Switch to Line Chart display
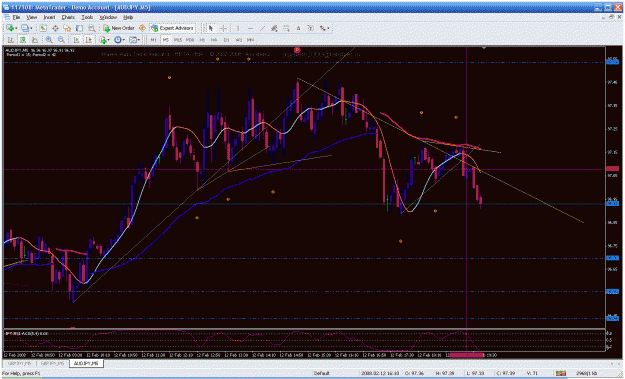Image resolution: width=625 pixels, height=379 pixels. pyautogui.click(x=35, y=40)
